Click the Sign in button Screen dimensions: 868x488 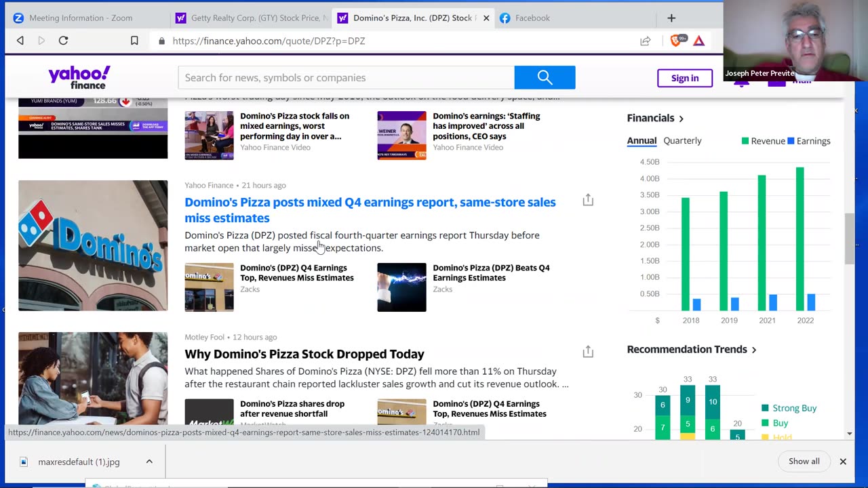point(685,78)
